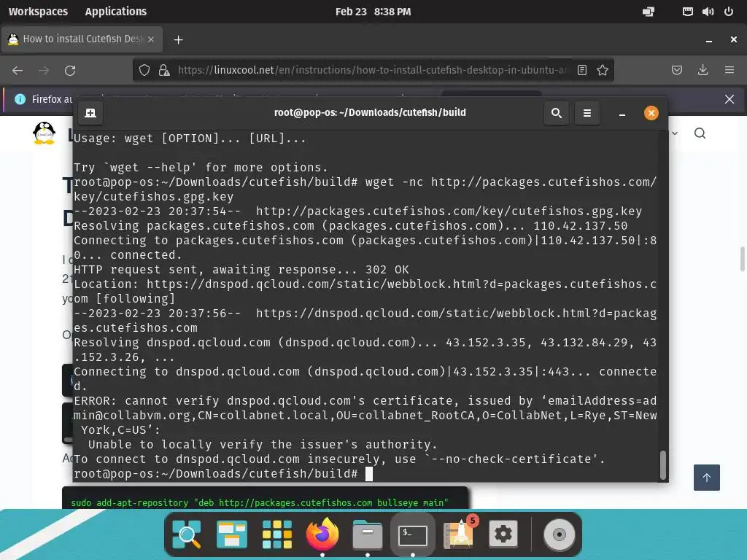
Task: Click the --no-check-certificate hint line
Action: pos(339,459)
